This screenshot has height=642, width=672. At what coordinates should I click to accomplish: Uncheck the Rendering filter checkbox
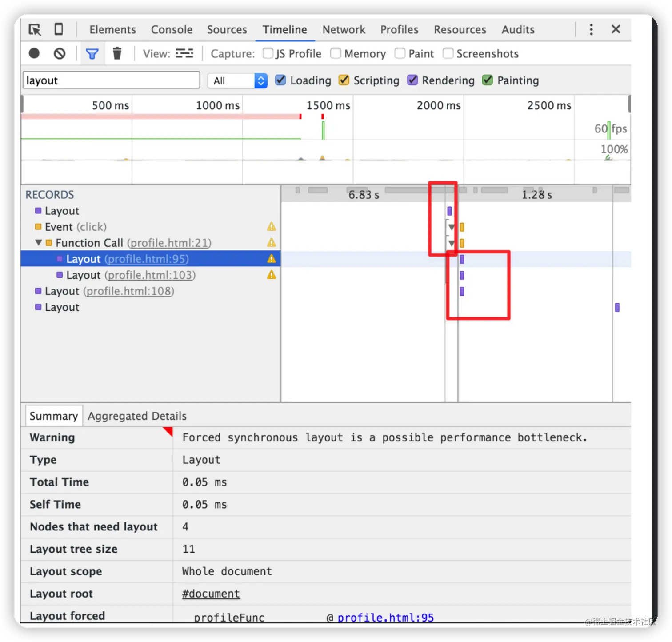[412, 80]
